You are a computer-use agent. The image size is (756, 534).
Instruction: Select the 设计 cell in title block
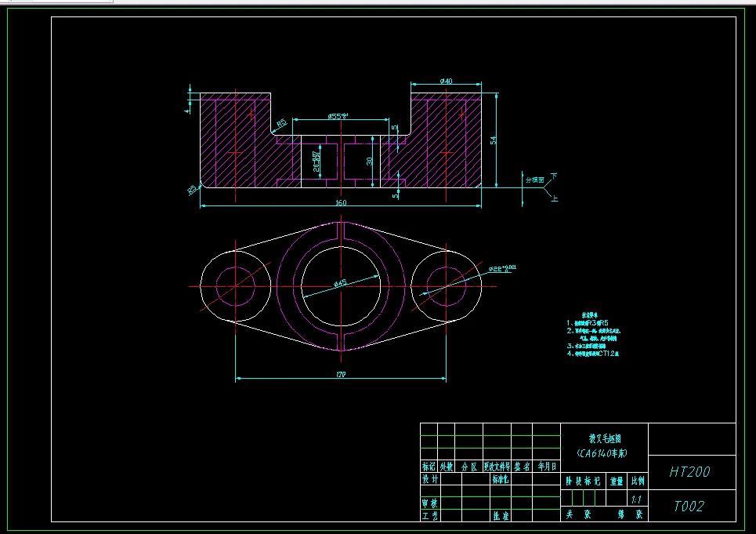[430, 479]
